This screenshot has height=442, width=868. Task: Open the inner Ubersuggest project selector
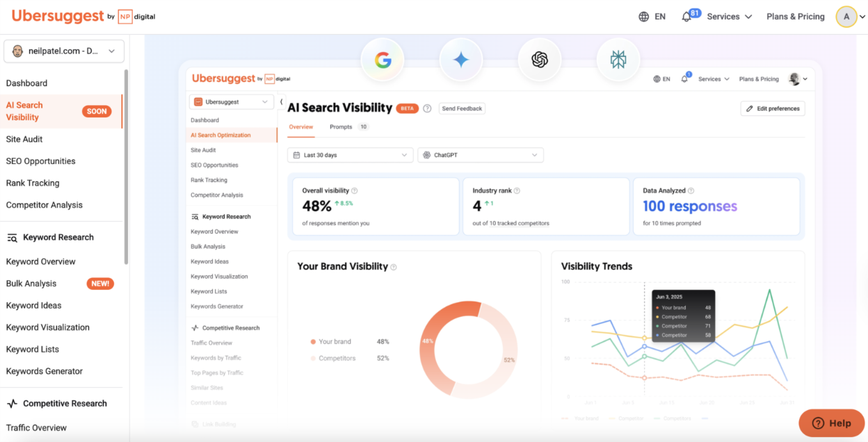[232, 101]
